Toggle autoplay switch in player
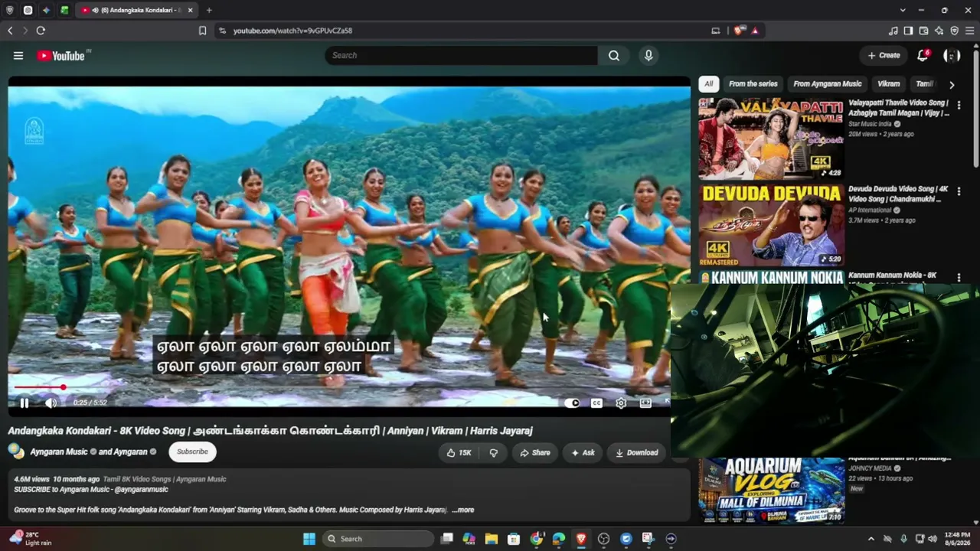Viewport: 980px width, 551px height. 572,403
